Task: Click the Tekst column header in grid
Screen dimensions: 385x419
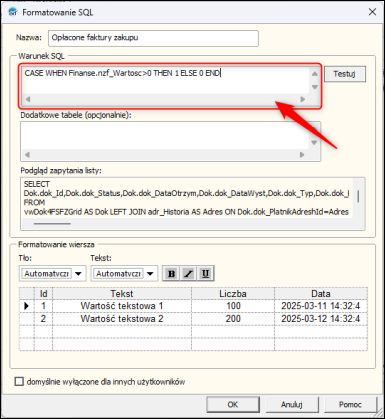Action: 122,293
